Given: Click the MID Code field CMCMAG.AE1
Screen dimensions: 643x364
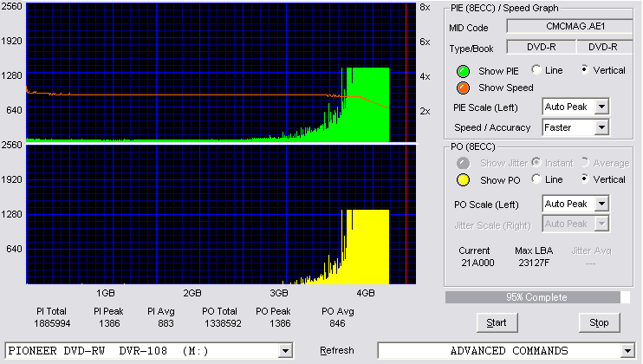Looking at the screenshot, I should [569, 26].
